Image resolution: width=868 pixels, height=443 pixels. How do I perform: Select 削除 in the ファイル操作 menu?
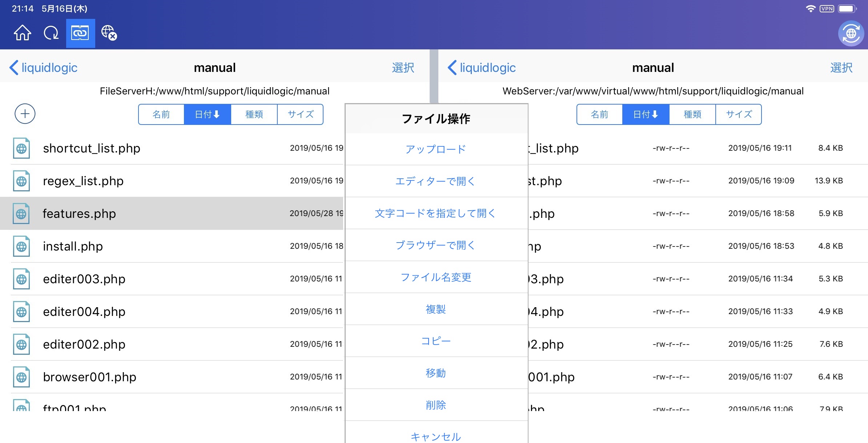(x=436, y=405)
